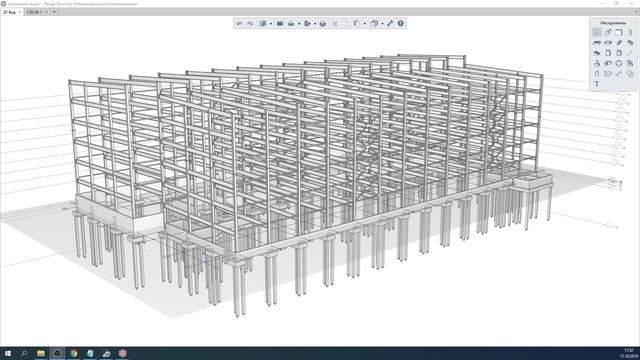The height and width of the screenshot is (360, 640).
Task: Select the door-shaped rectangle tool
Action: 608,53
